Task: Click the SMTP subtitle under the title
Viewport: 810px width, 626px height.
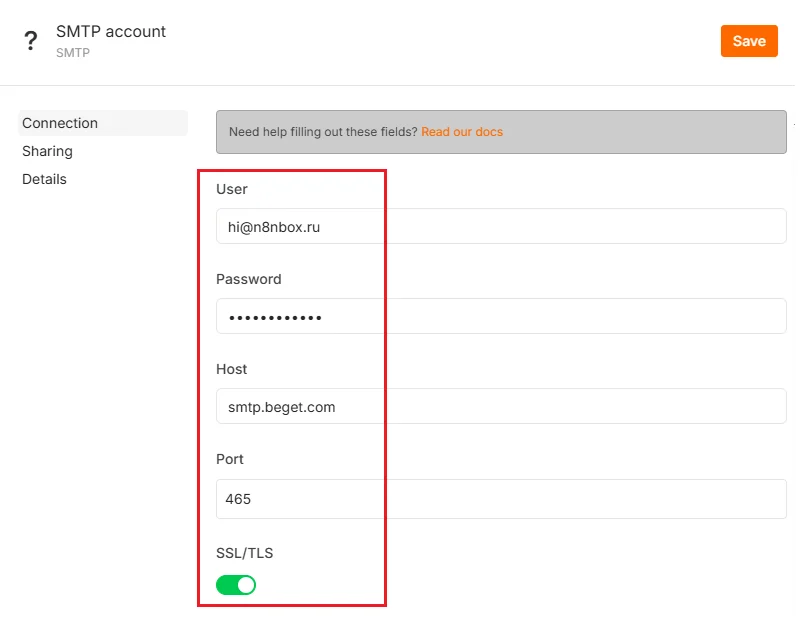Action: coord(73,53)
